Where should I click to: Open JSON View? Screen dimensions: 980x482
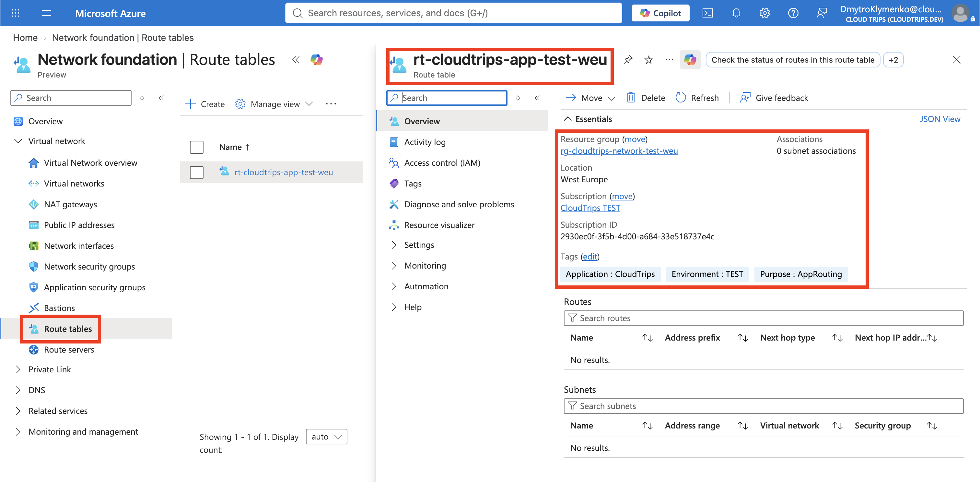(940, 119)
